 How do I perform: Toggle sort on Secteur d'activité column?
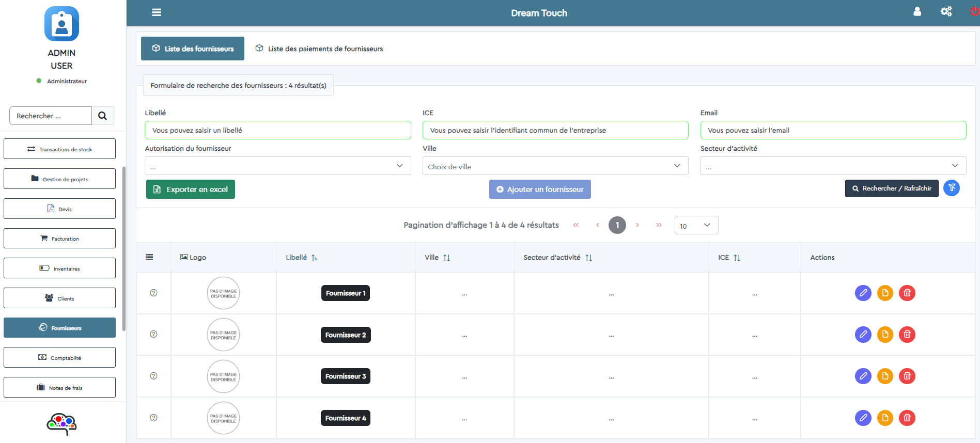(588, 258)
